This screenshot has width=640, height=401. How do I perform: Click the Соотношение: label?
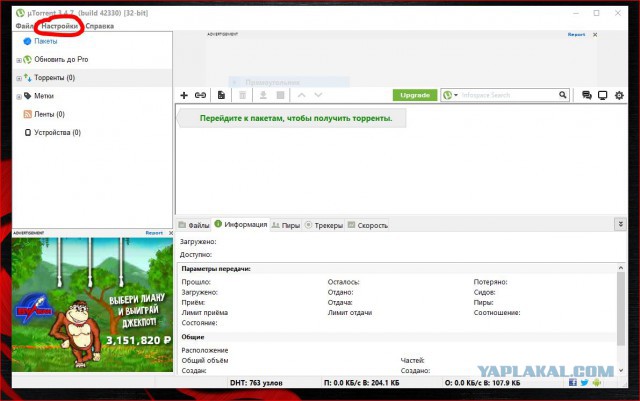coord(497,313)
